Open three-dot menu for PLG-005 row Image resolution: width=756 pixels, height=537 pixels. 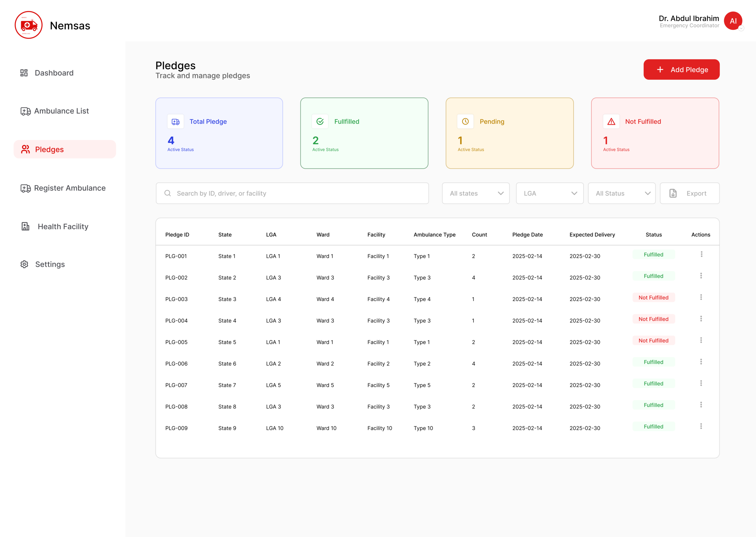point(701,340)
